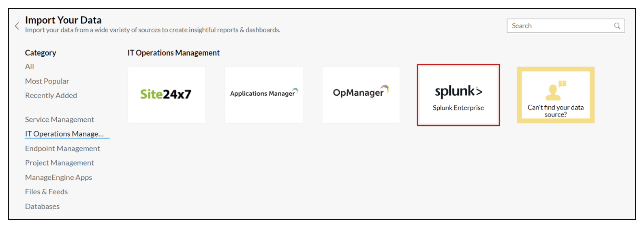Show All categories
The image size is (644, 228).
pos(30,67)
